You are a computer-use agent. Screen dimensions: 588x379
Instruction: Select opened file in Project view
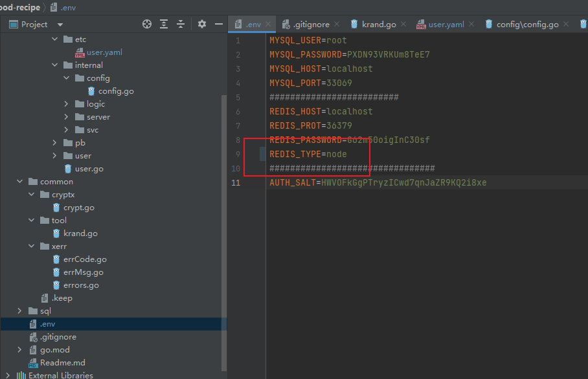147,23
